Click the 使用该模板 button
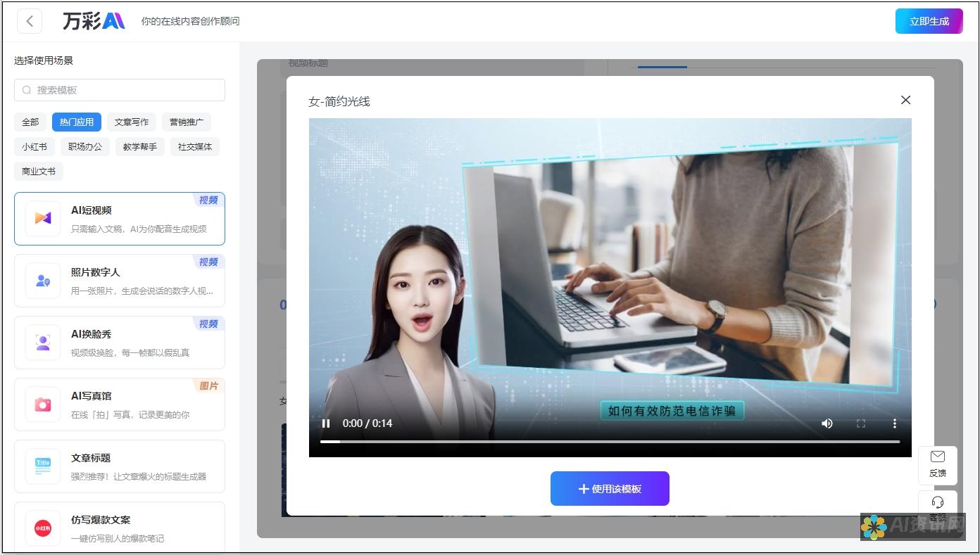This screenshot has width=980, height=555. click(x=610, y=489)
